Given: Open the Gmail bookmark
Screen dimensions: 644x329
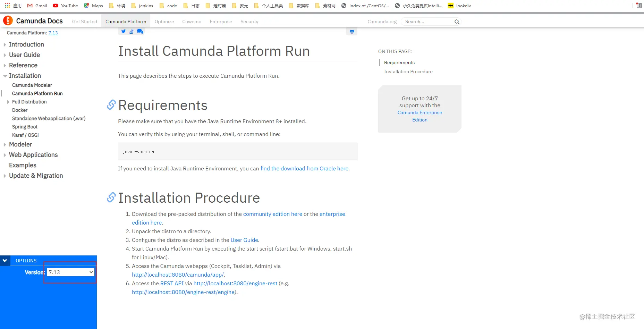Looking at the screenshot, I should pos(37,6).
